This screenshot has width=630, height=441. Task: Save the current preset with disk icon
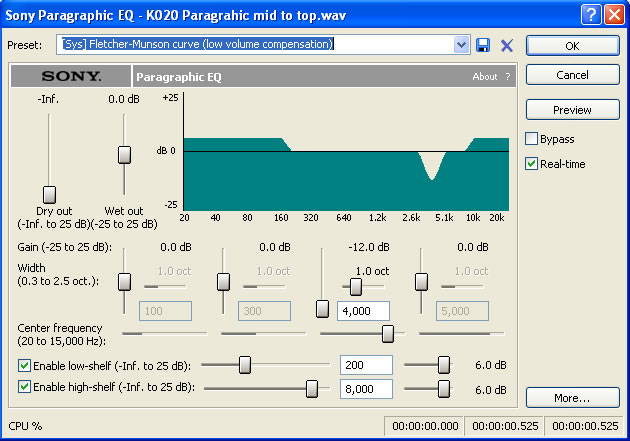pos(483,45)
